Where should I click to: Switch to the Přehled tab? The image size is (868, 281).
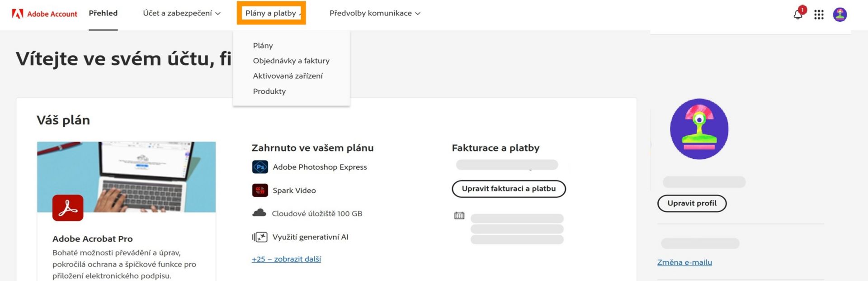tap(103, 13)
